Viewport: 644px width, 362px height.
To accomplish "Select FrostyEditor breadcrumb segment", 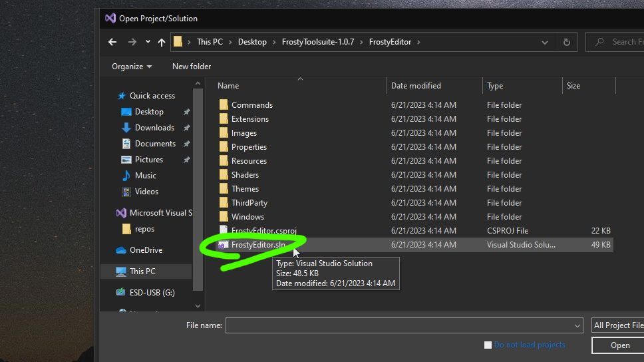I will (x=390, y=42).
